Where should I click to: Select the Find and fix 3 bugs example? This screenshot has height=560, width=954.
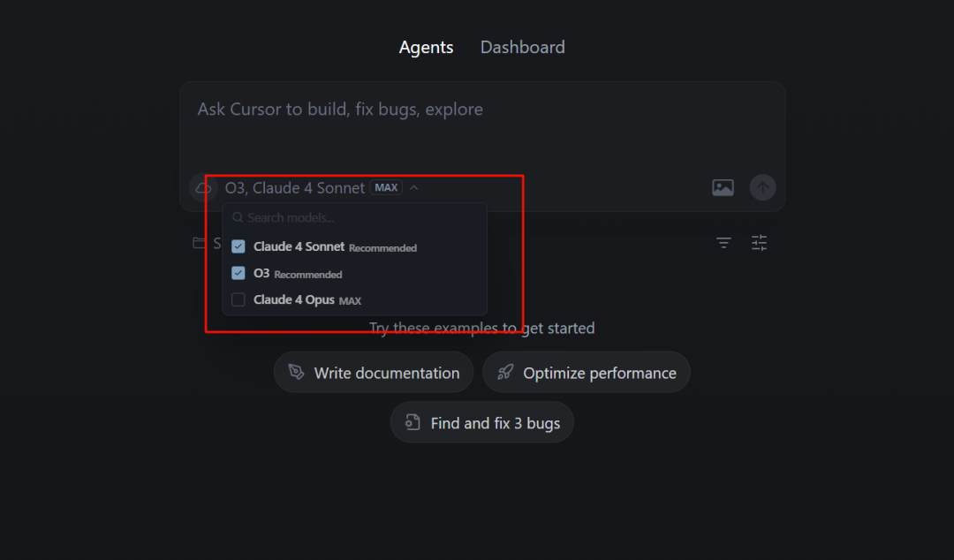[x=482, y=423]
